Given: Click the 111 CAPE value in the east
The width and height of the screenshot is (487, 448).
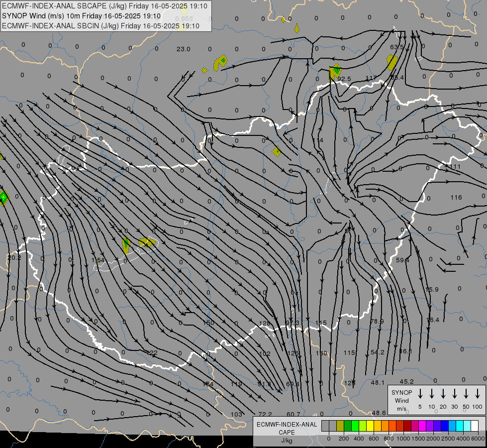Looking at the screenshot, I should [x=455, y=167].
